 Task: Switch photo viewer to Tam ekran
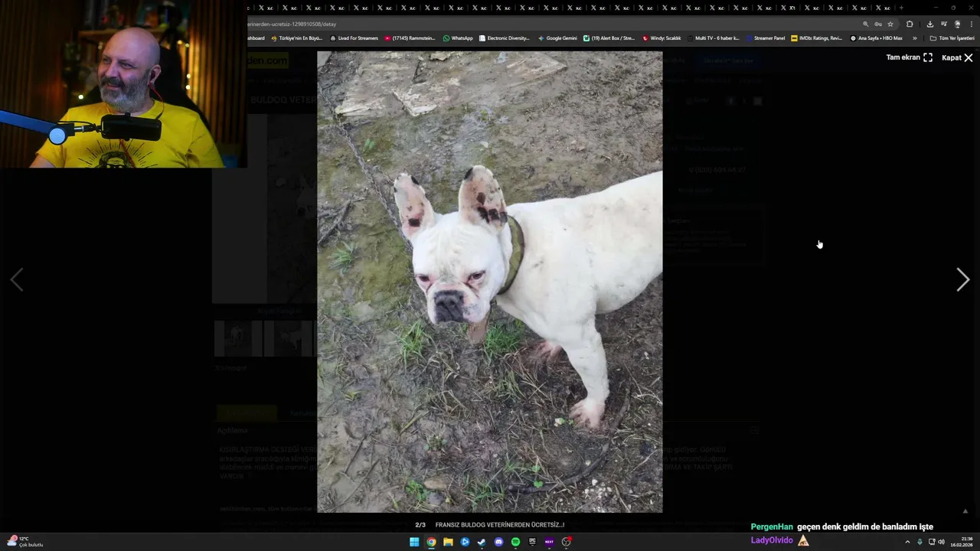point(910,57)
